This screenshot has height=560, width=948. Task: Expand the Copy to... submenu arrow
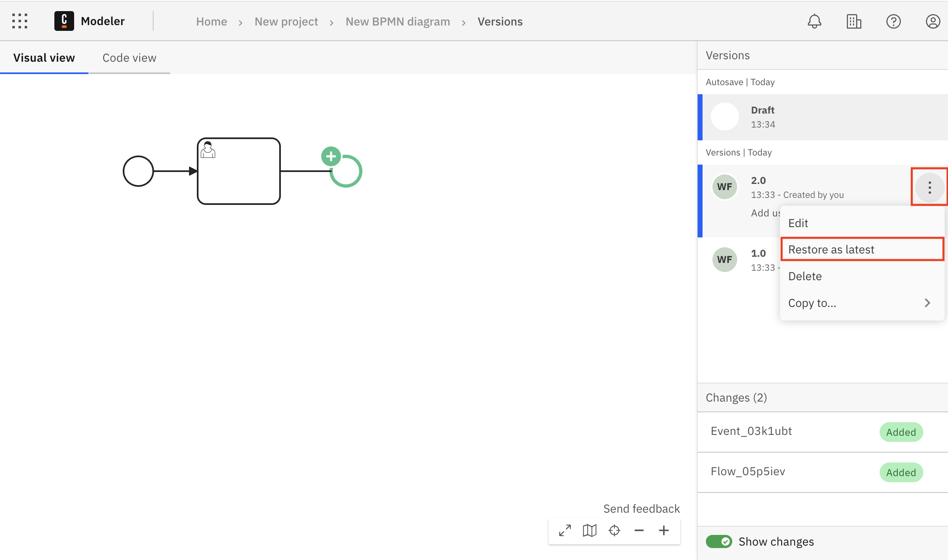pos(927,303)
